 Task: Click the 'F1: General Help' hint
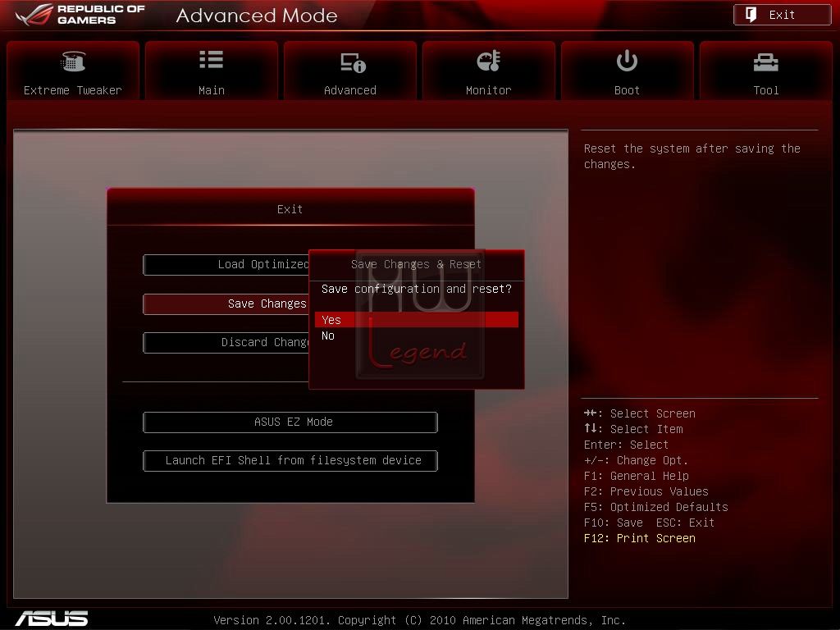(x=636, y=477)
